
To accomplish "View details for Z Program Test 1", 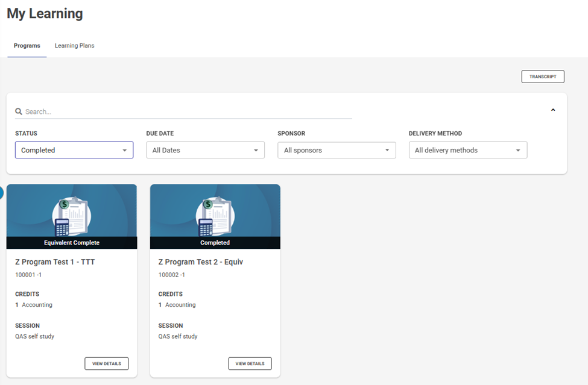I will (x=106, y=363).
